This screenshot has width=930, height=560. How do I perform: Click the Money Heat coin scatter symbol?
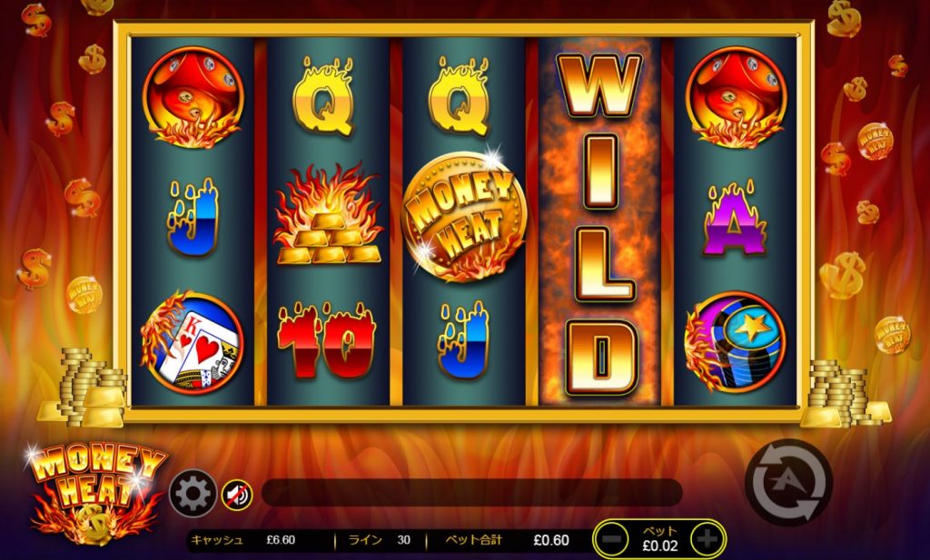click(x=464, y=217)
